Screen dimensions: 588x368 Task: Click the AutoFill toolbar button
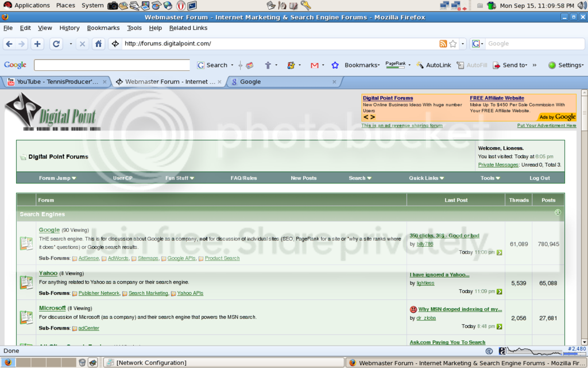pos(472,65)
